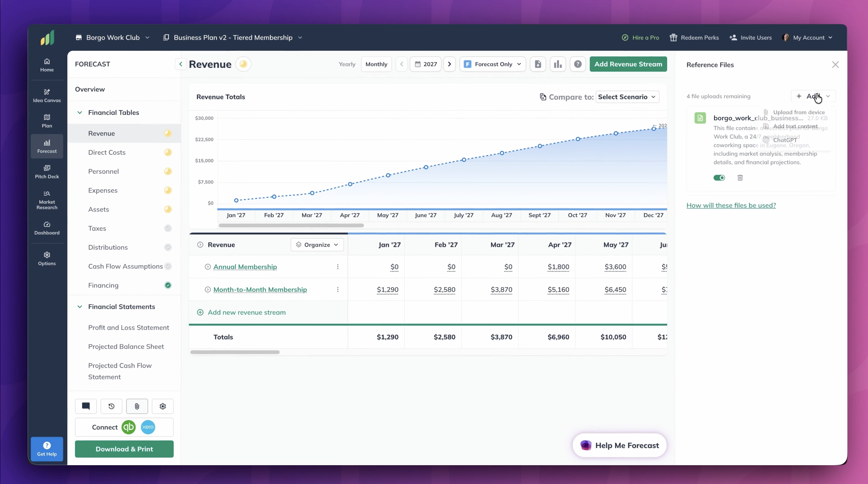Toggle the reference file enabled switch
The image size is (868, 484).
[719, 178]
